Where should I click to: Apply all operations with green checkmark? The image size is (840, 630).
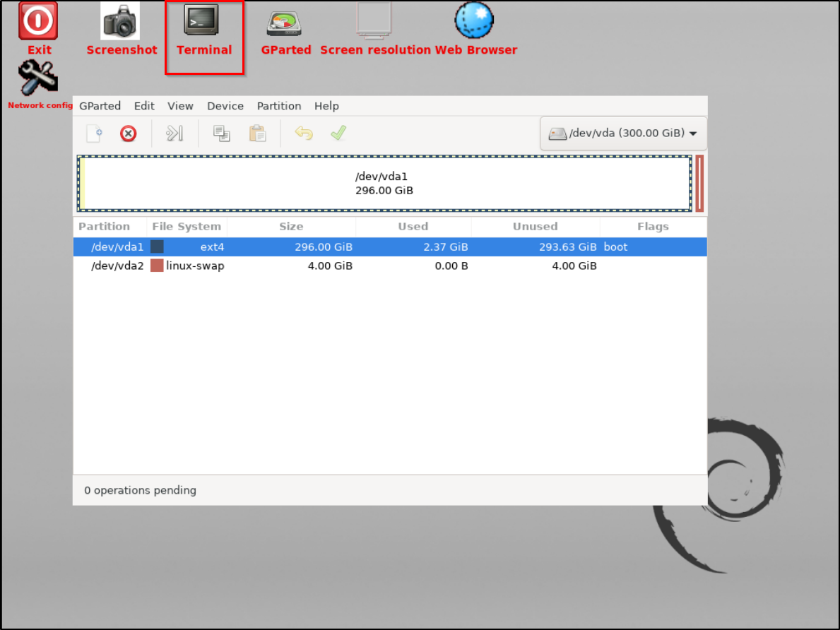(x=338, y=133)
